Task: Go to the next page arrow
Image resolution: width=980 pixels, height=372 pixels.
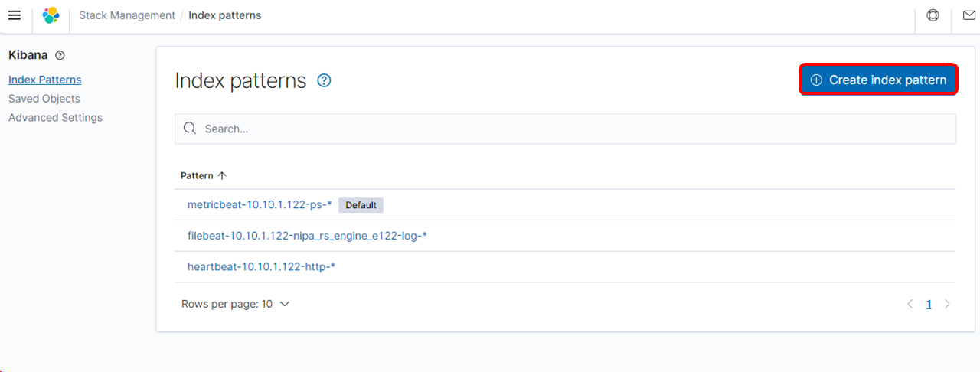Action: [947, 304]
